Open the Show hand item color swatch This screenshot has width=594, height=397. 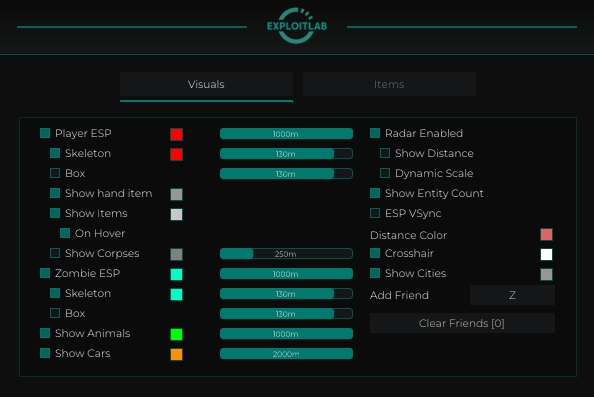pos(177,194)
